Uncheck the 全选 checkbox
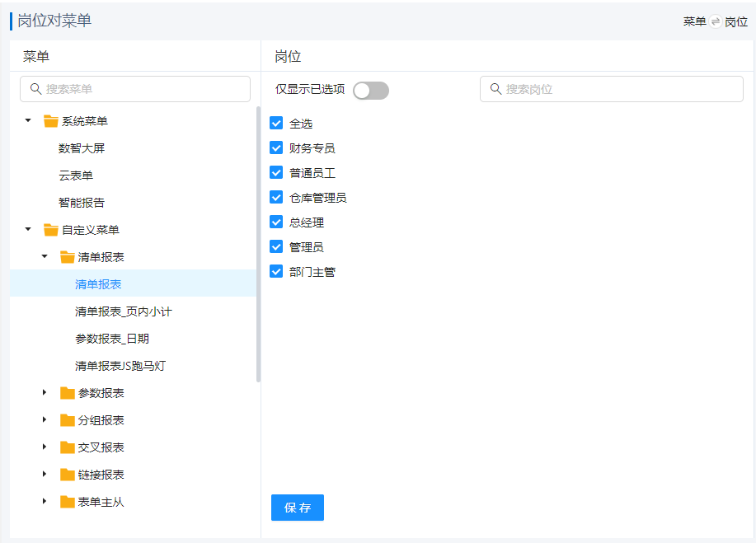Viewport: 756px width, 543px height. click(x=277, y=124)
